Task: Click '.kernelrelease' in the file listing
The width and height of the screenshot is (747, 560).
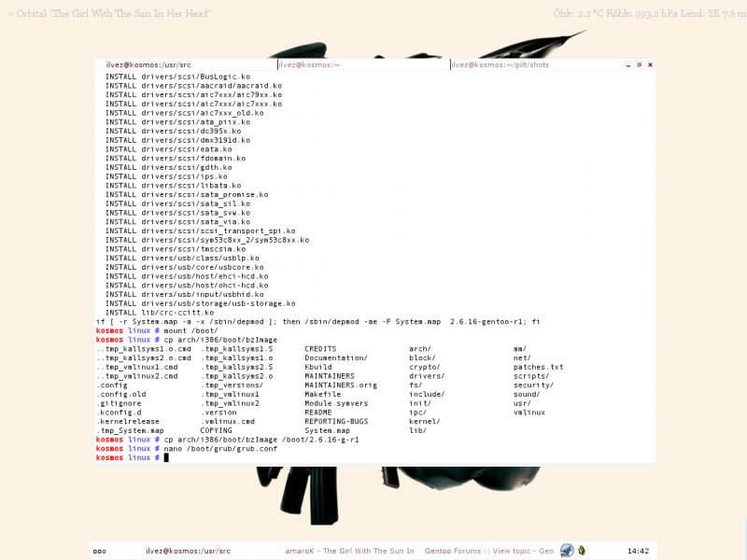Action: pyautogui.click(x=128, y=422)
